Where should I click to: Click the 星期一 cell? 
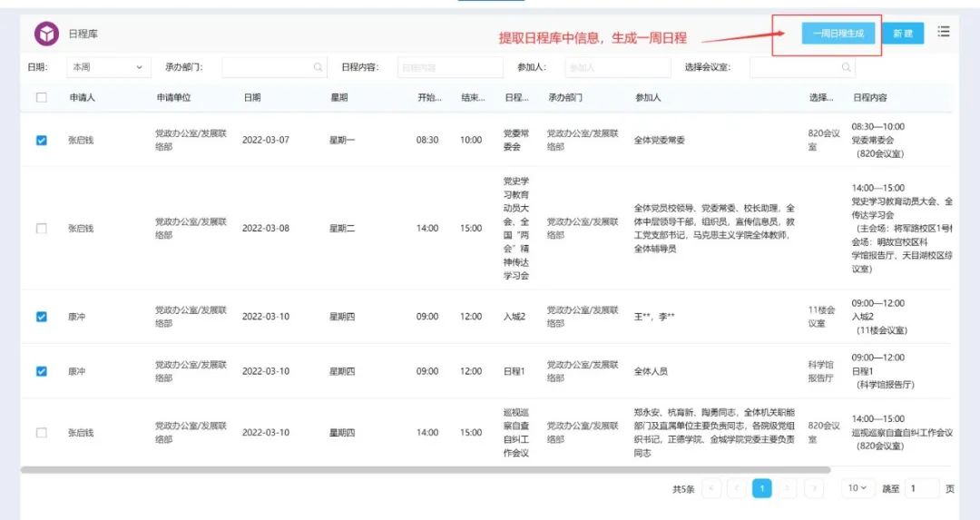coord(342,140)
